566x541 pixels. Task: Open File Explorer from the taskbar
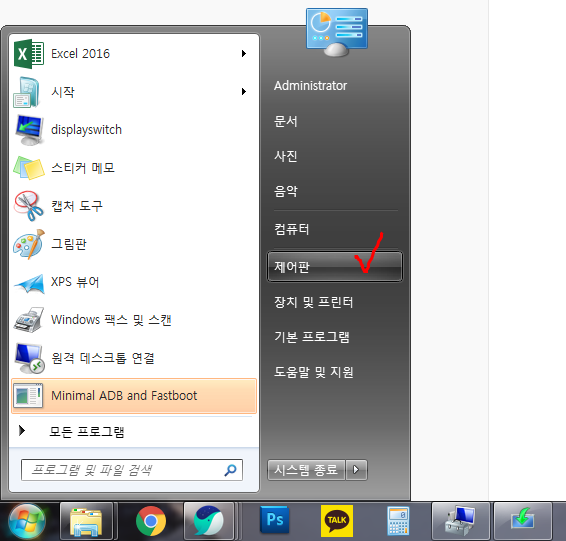[86, 522]
